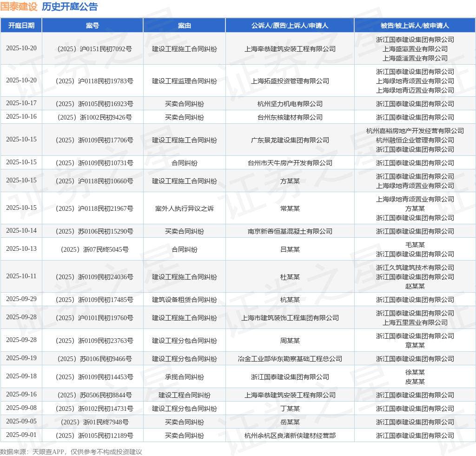Viewport: 476px width, 456px height.
Task: Click defendant 上海绿地青迈置业有限公司
Action: click(415, 90)
